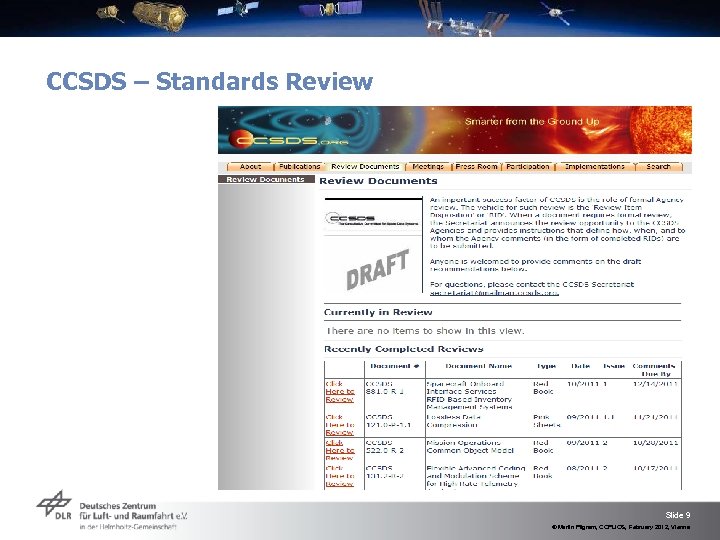The width and height of the screenshot is (720, 540).
Task: Click review link for Lossless Data Compression
Action: [340, 425]
